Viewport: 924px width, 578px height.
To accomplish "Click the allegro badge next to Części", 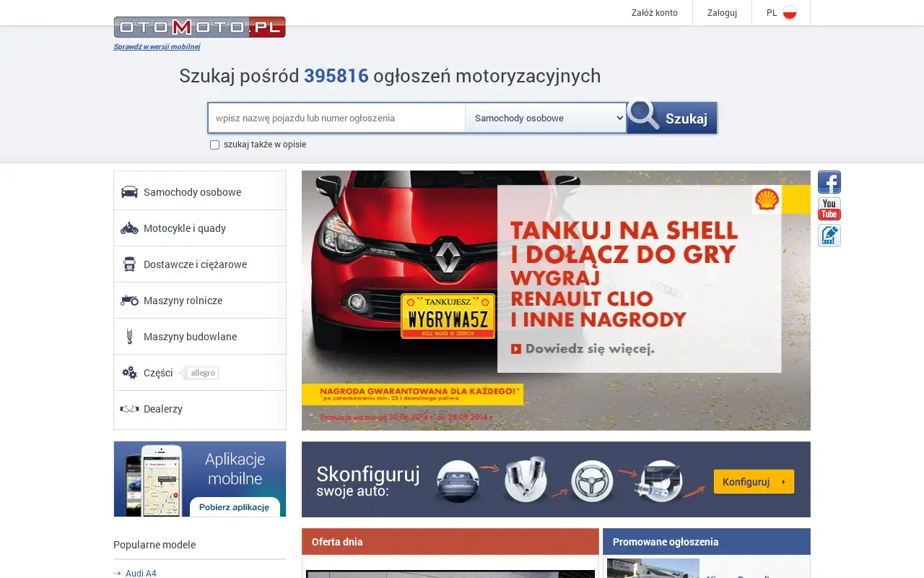I will click(x=199, y=373).
